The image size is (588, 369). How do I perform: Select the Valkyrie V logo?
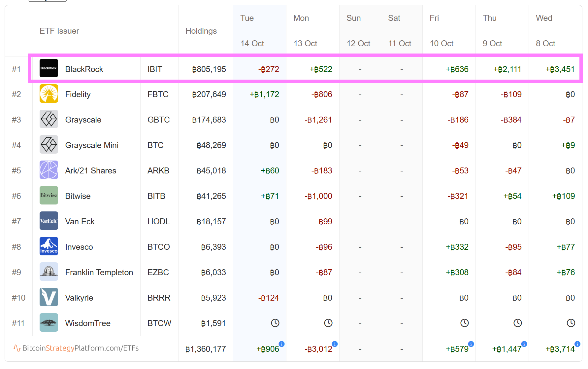[x=49, y=297]
